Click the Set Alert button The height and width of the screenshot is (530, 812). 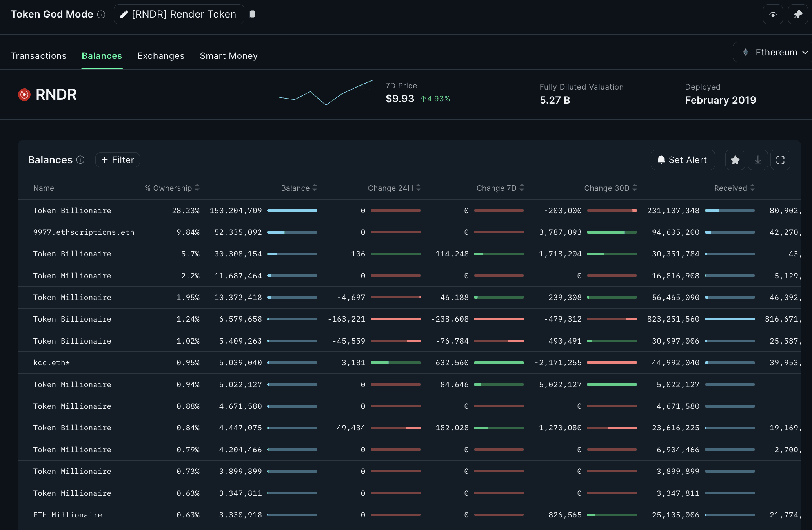[683, 160]
